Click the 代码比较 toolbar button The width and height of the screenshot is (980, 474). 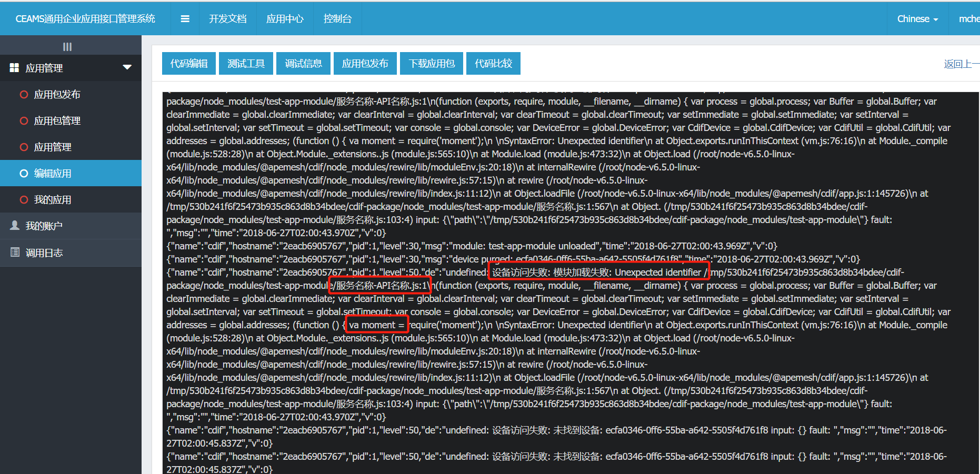click(493, 64)
